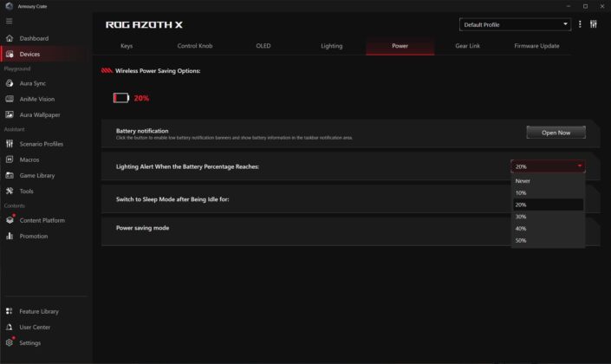The image size is (611, 364).
Task: Click the Switch to Sleep Mode label
Action: tap(172, 199)
